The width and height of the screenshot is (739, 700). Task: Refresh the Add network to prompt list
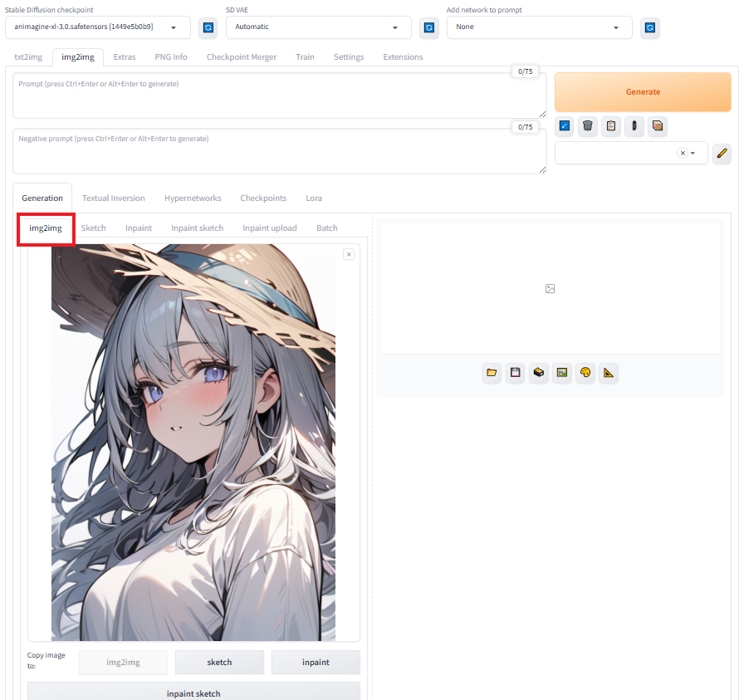[x=649, y=27]
